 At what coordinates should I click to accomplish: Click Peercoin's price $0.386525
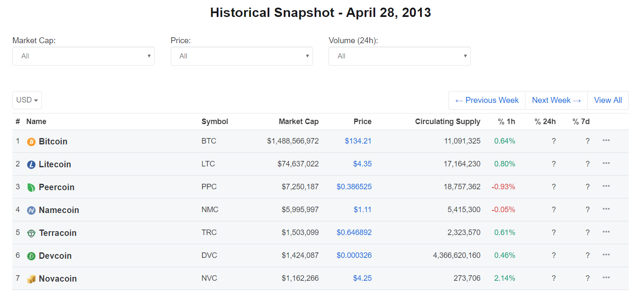pyautogui.click(x=354, y=187)
